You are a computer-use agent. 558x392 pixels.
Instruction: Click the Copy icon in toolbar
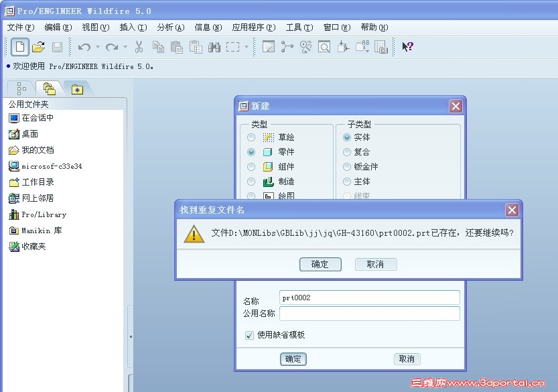[158, 47]
